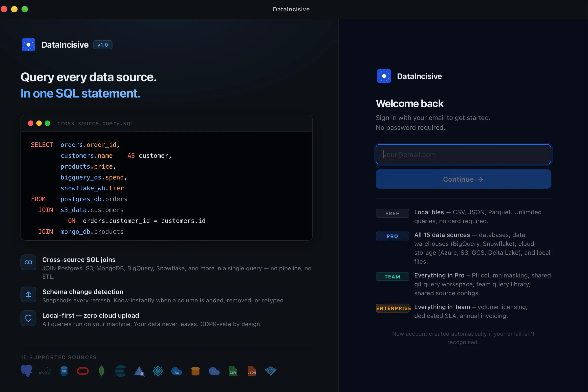588x392 pixels.
Task: Click the Continue button
Action: click(463, 179)
